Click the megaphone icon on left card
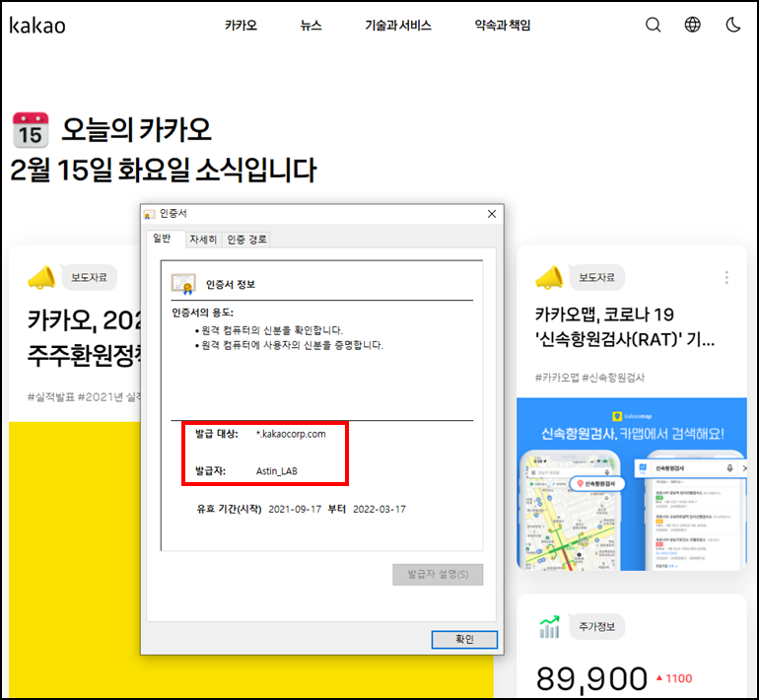The image size is (759, 700). pos(41,277)
